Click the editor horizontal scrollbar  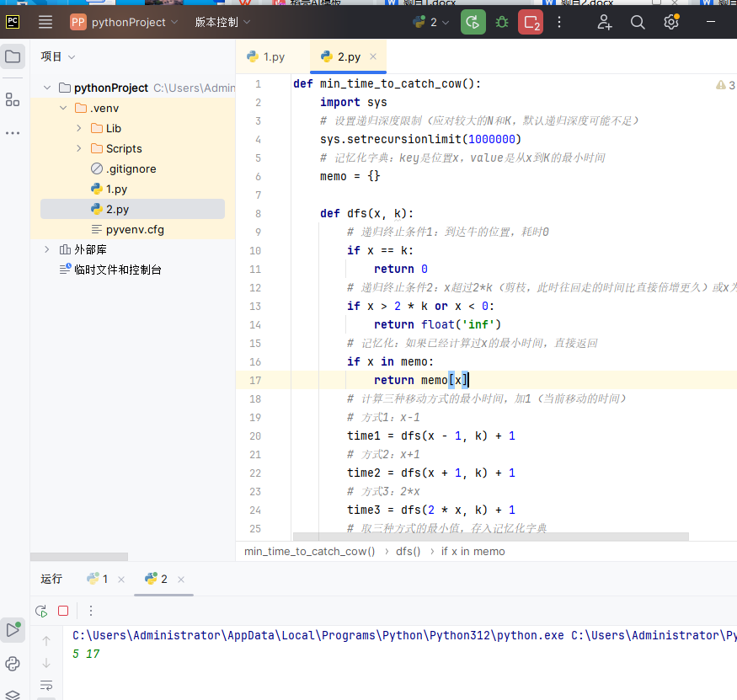coord(491,537)
